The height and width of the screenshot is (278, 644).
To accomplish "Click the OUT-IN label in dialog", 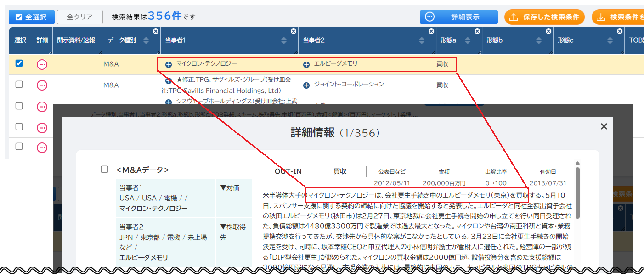I will (288, 171).
